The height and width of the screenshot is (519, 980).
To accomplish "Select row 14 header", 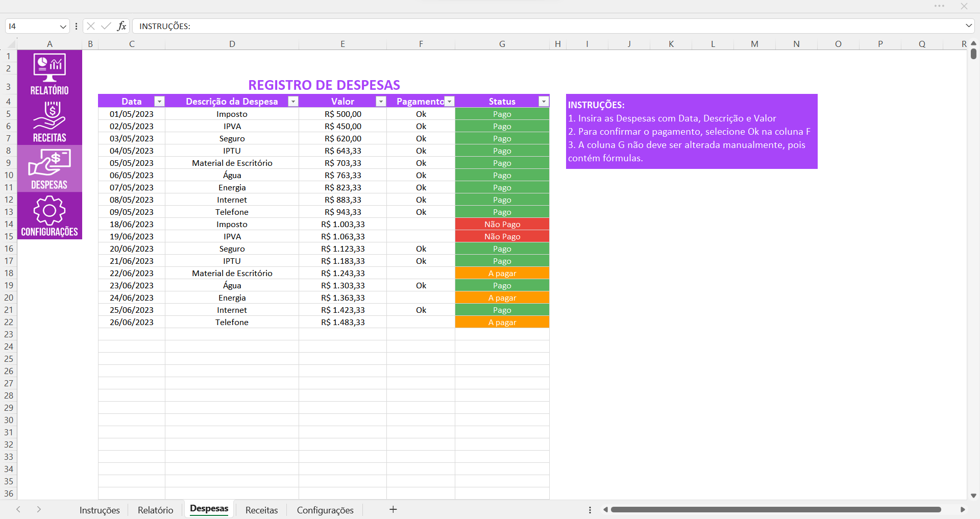I will click(x=9, y=224).
